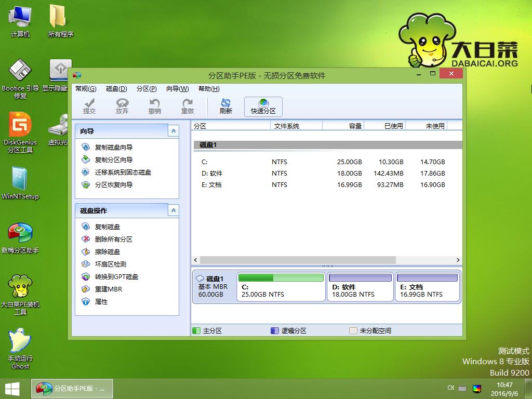
Task: Start 坏扇区检测 bad sector check
Action: pos(109,264)
